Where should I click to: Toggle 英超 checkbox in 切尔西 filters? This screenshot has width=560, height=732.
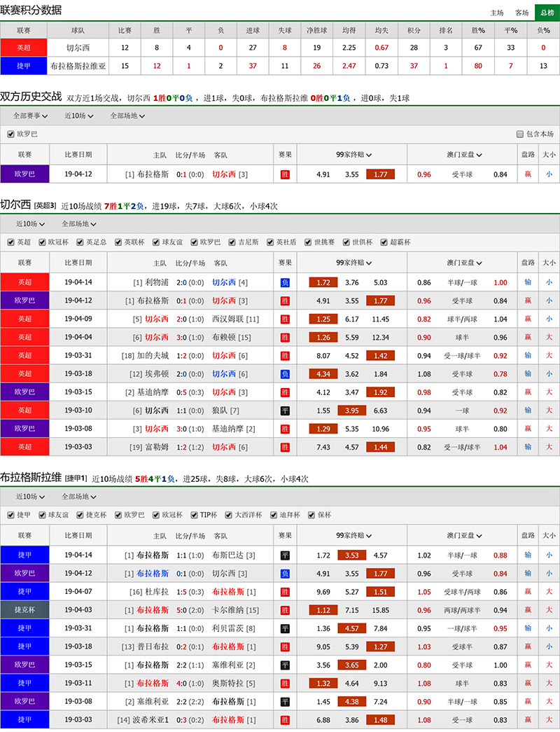pyautogui.click(x=10, y=242)
